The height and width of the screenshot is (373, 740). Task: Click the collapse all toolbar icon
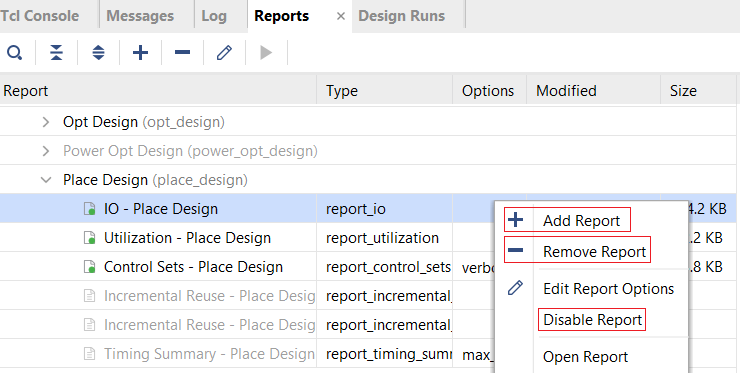click(x=56, y=52)
